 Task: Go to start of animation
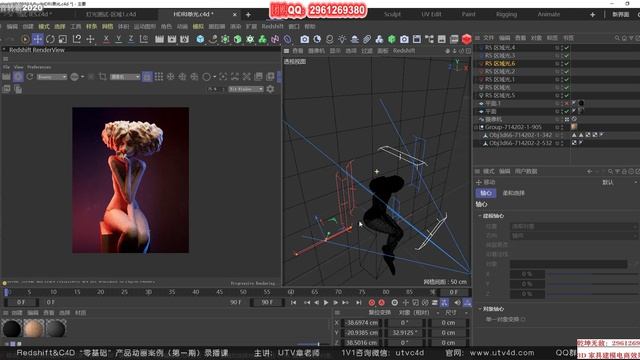pos(293,302)
